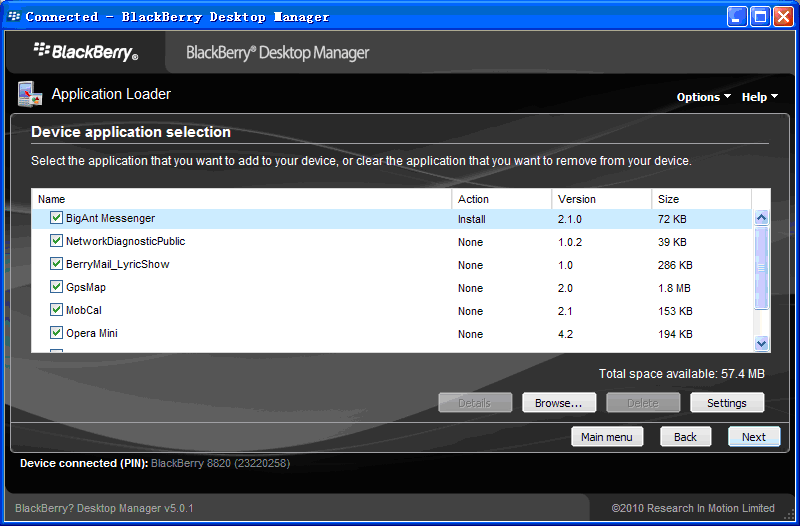Click scrollbar up arrow in application list

coord(761,218)
